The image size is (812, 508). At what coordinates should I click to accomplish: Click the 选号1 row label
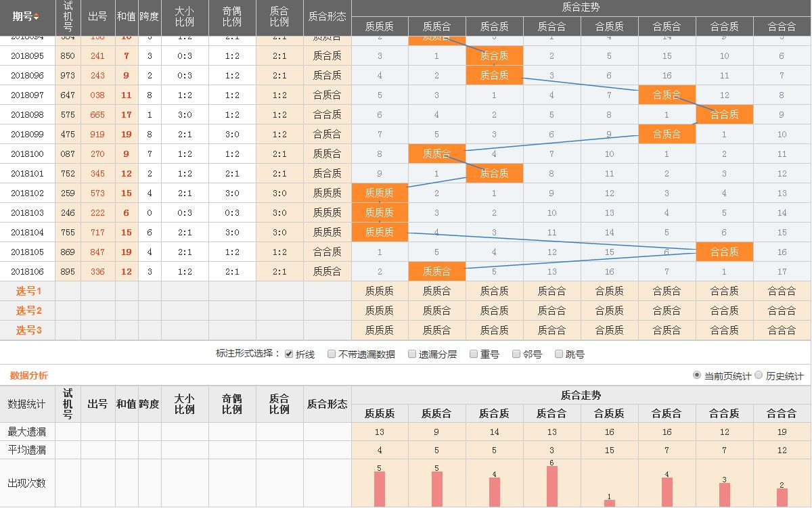pos(28,292)
